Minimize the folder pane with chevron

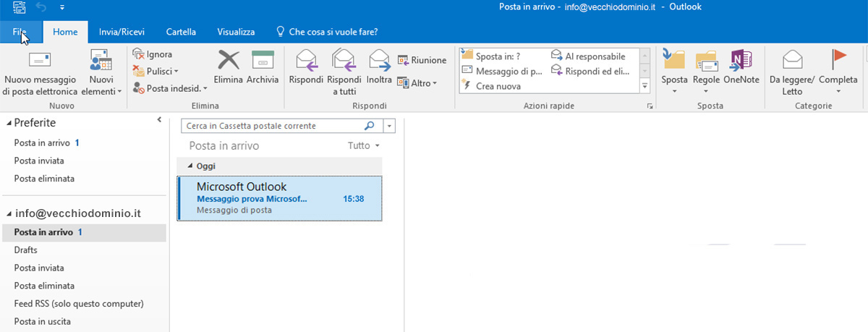pos(159,120)
